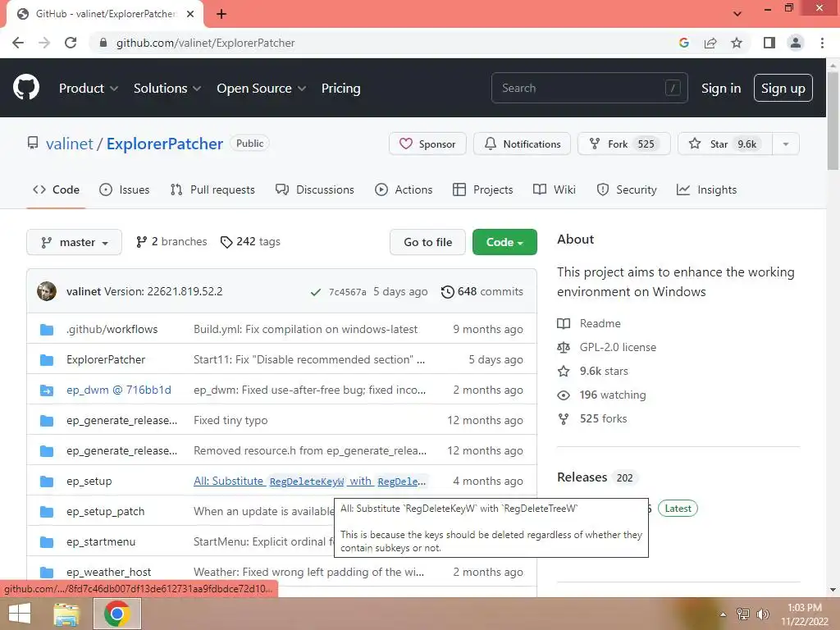The height and width of the screenshot is (630, 840).
Task: Expand the Solutions menu
Action: 167,89
